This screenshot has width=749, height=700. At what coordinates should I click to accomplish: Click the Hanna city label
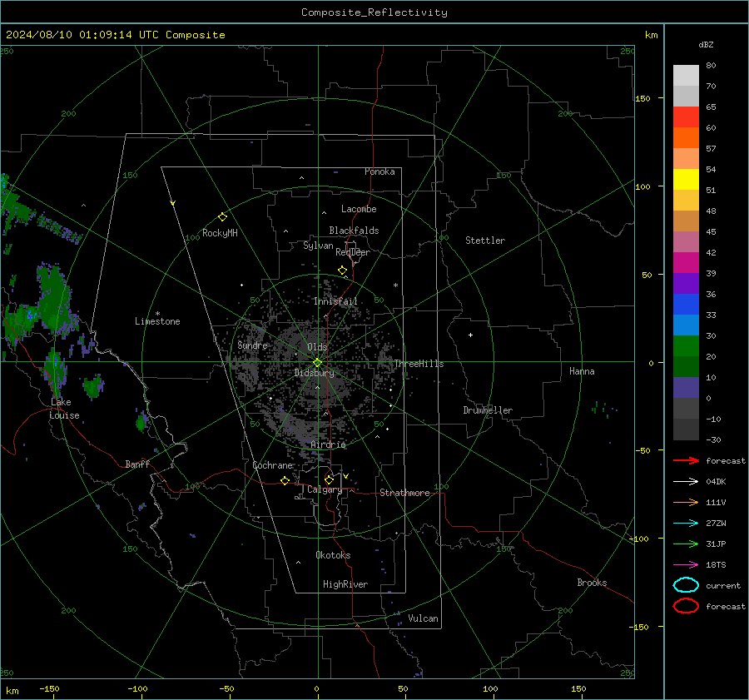click(582, 371)
